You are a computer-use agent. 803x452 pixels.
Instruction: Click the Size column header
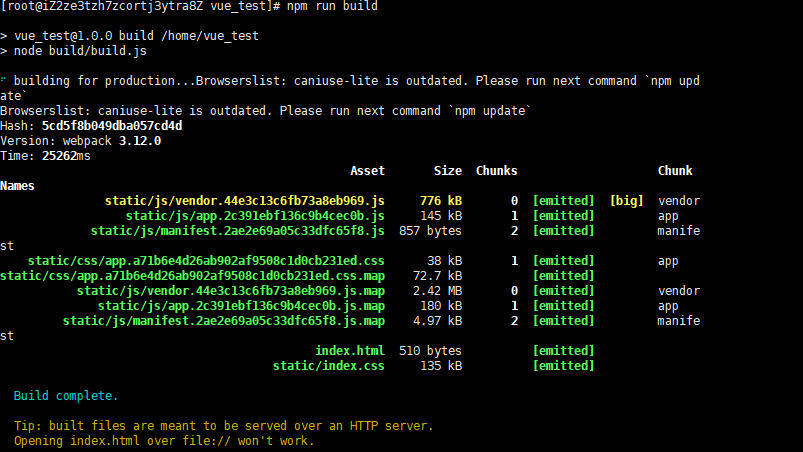(448, 171)
